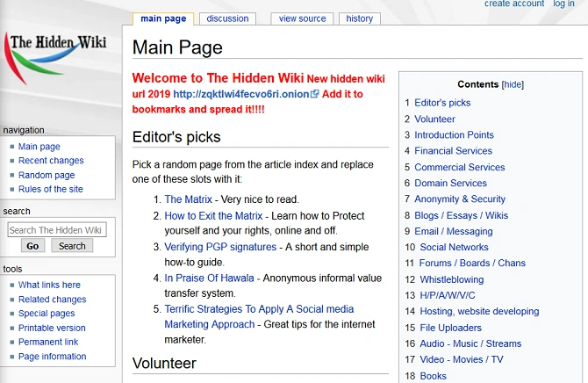The width and height of the screenshot is (588, 383).
Task: Jump to File Uploaders in Contents
Action: (x=450, y=328)
